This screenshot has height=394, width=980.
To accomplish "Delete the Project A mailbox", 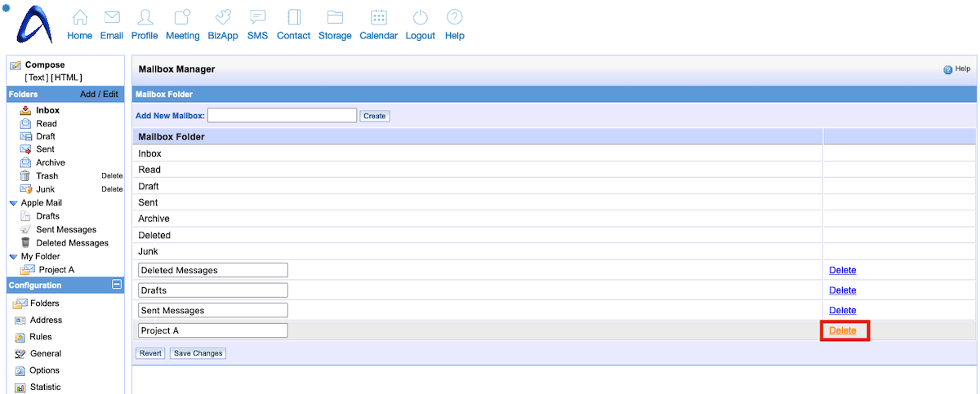I will [x=842, y=330].
